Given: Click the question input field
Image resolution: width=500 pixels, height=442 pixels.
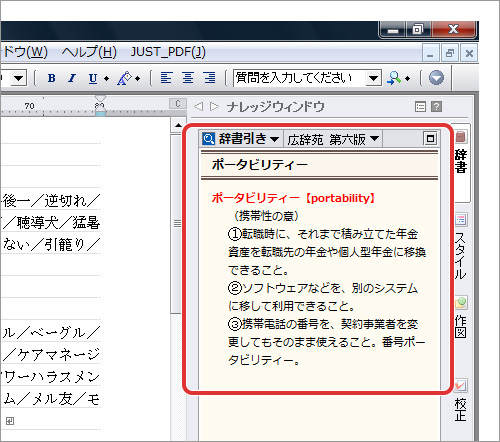Looking at the screenshot, I should 299,78.
